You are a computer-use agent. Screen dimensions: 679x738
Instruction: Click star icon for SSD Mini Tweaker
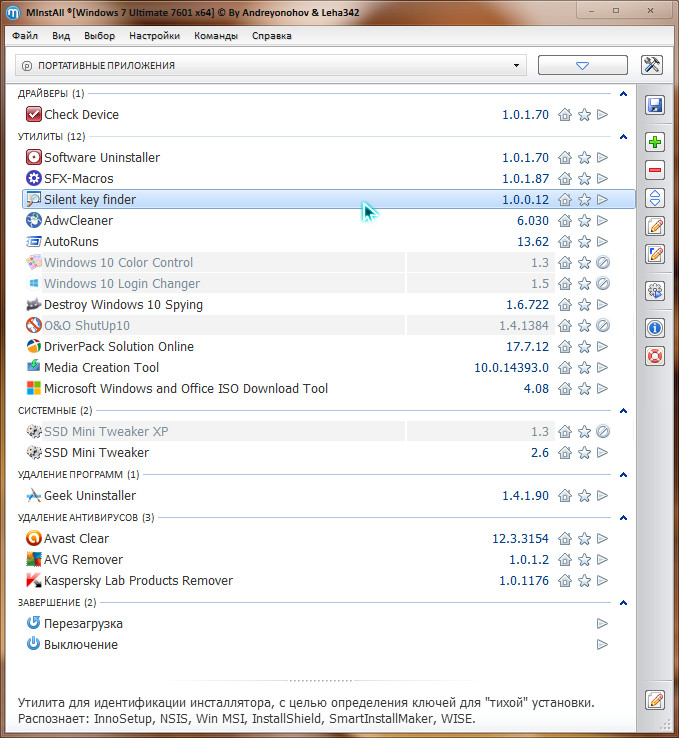point(584,453)
